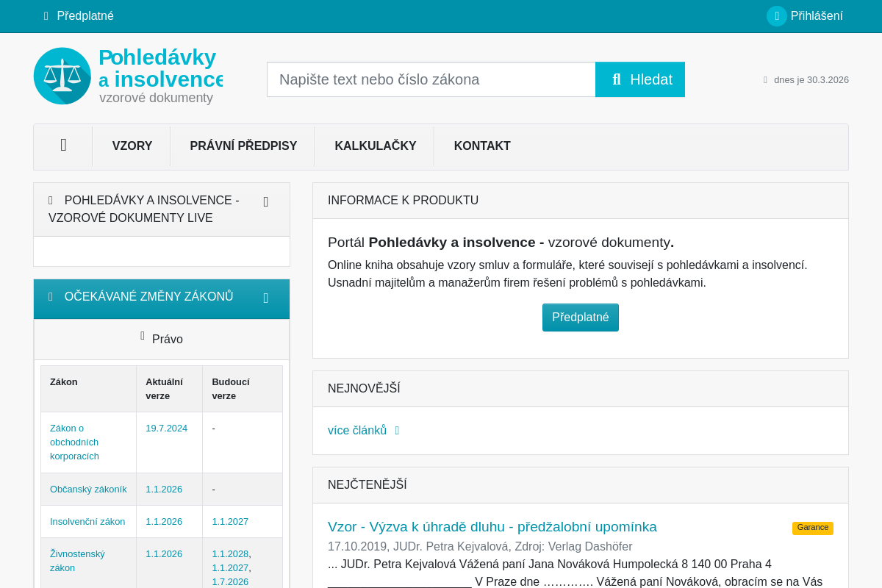This screenshot has height=588, width=882.
Task: Click the magnifier icon in the Hledat button
Action: [x=617, y=79]
